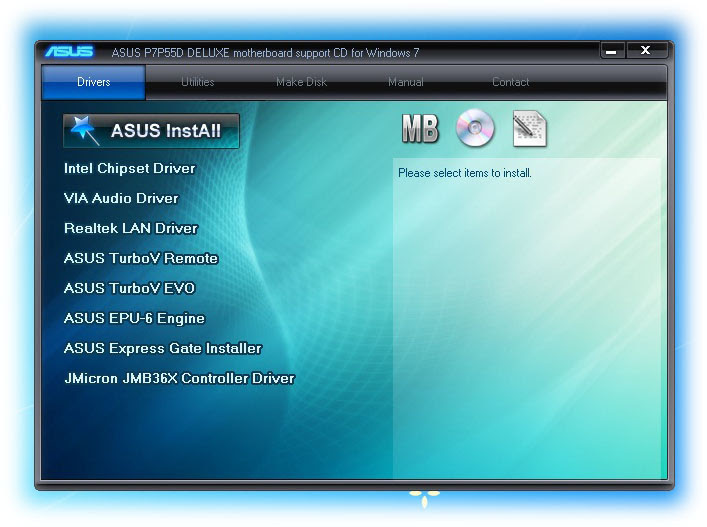
Task: Go to the Make Disk tab
Action: point(301,82)
